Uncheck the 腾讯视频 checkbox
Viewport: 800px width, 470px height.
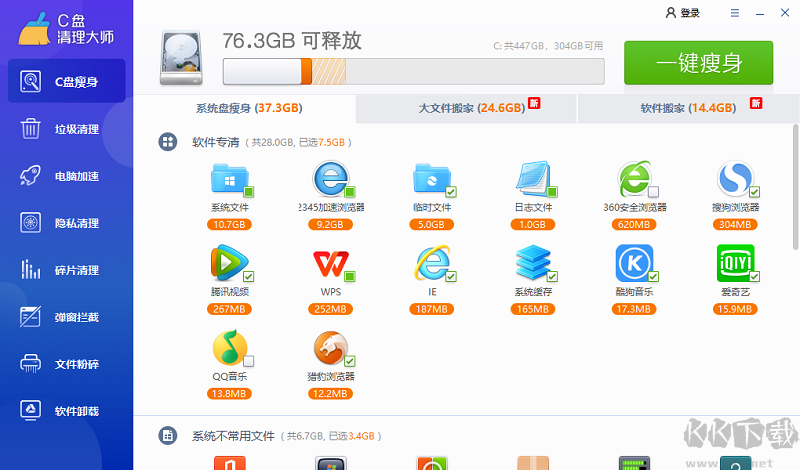pos(248,277)
